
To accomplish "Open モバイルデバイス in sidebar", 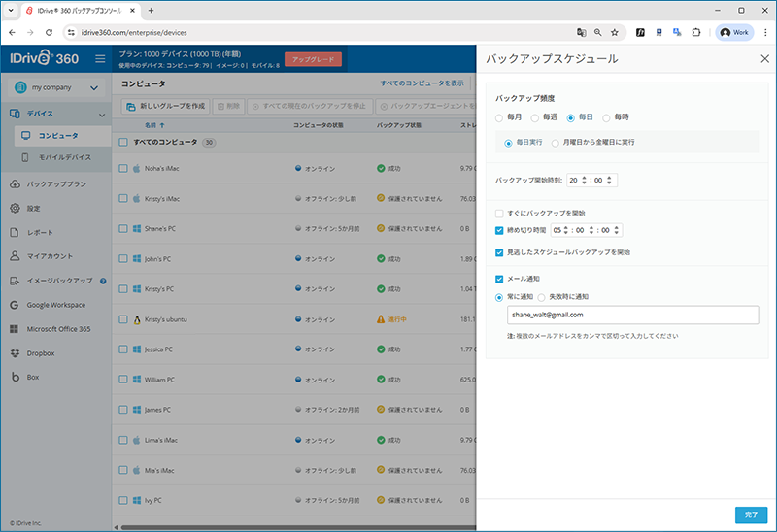I will click(x=63, y=157).
